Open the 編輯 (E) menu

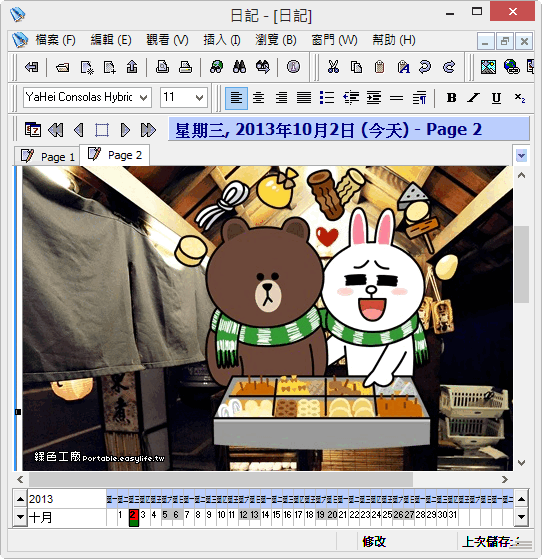click(x=111, y=40)
